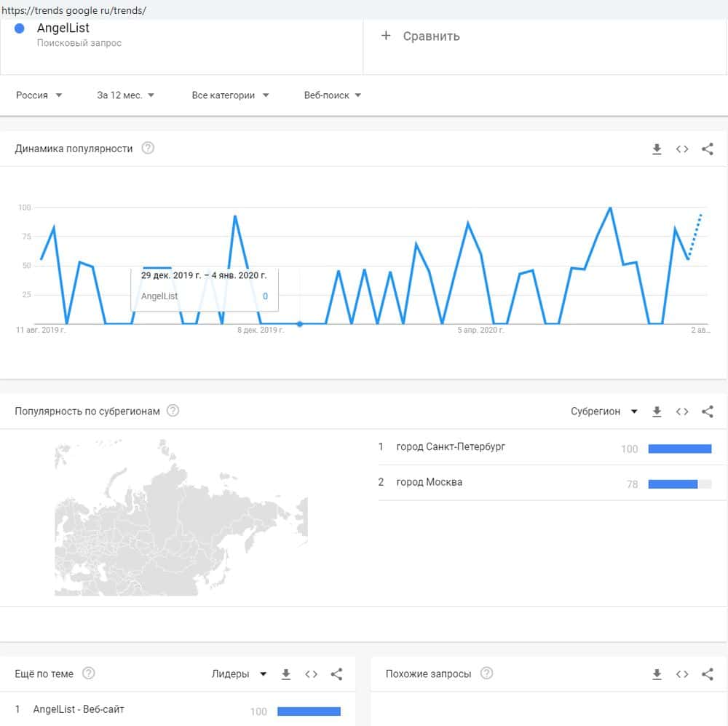Open the Все категории dropdown

pyautogui.click(x=230, y=95)
